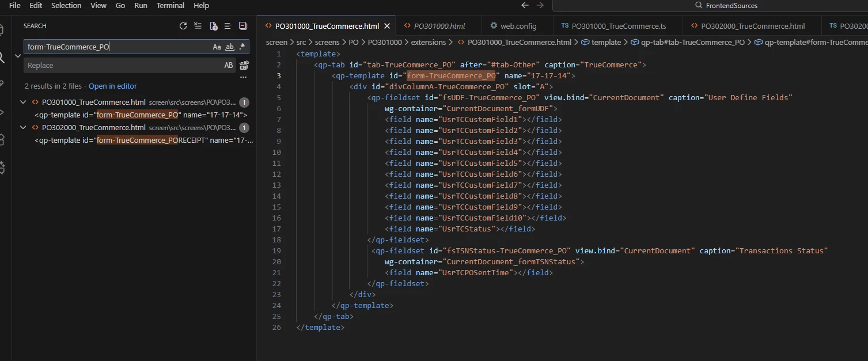The width and height of the screenshot is (868, 361).
Task: Open new search editor icon
Action: pos(213,26)
